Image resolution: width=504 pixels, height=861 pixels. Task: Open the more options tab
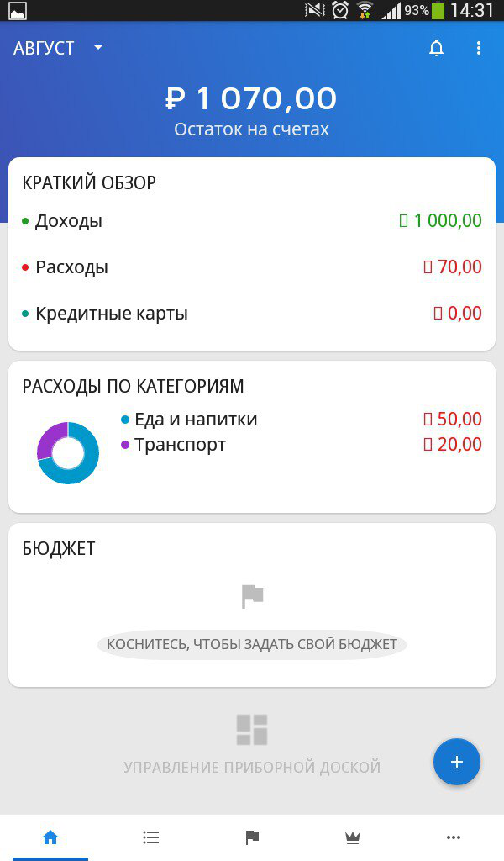pyautogui.click(x=454, y=837)
